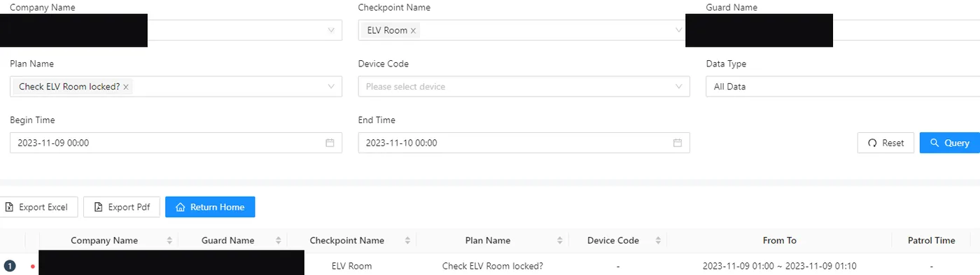The width and height of the screenshot is (980, 275).
Task: Click the home icon on Return Home
Action: (181, 207)
